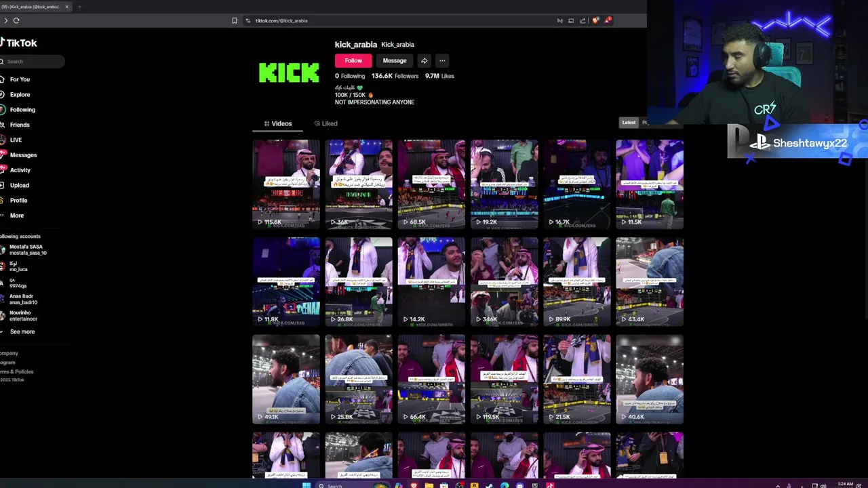Message the kick_arabia account
The image size is (868, 488).
pos(394,60)
